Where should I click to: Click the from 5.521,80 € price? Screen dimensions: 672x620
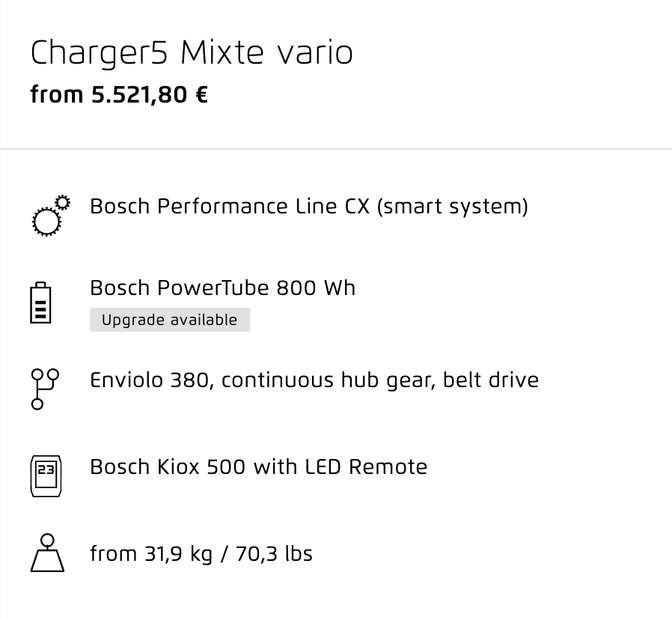(119, 95)
